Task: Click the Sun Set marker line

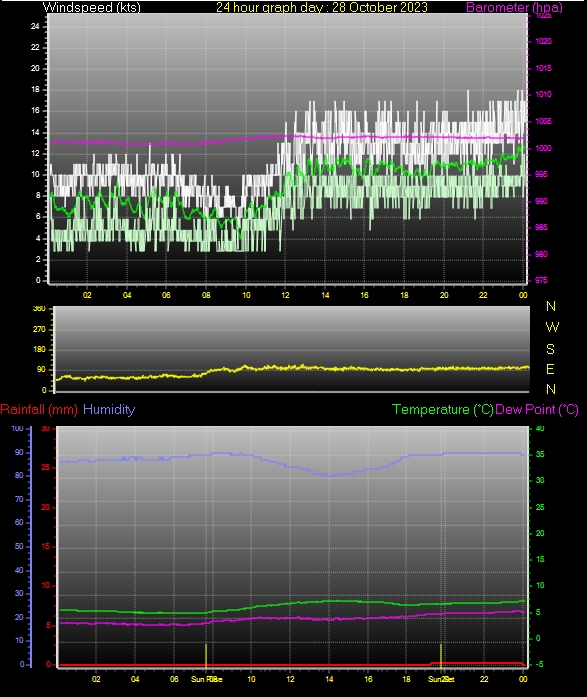Action: 441,655
